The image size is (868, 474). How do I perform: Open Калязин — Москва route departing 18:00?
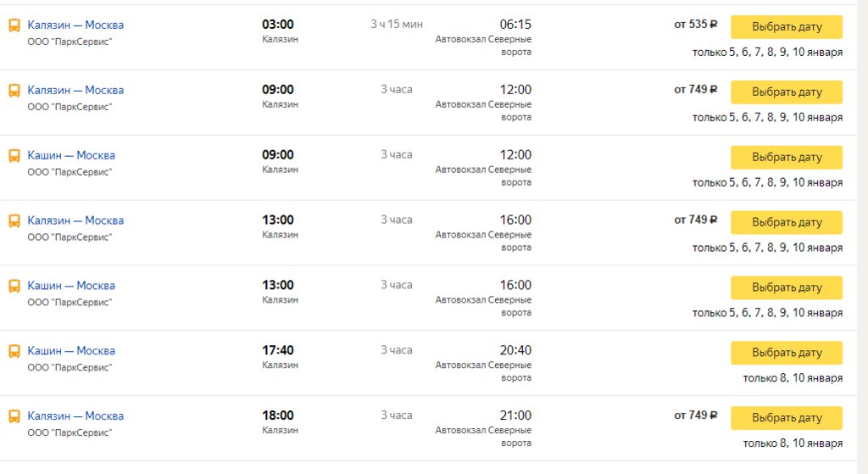(x=75, y=416)
